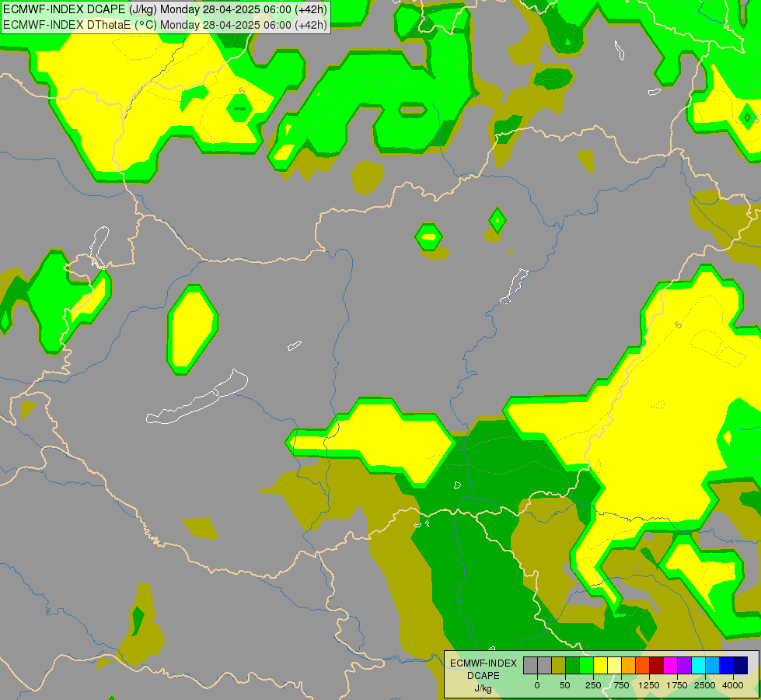
Task: Select the bright green legend swatch
Action: point(587,665)
